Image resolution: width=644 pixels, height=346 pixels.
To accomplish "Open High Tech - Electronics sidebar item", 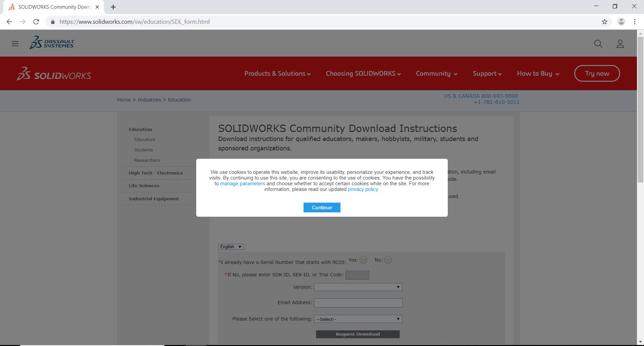I will 156,173.
